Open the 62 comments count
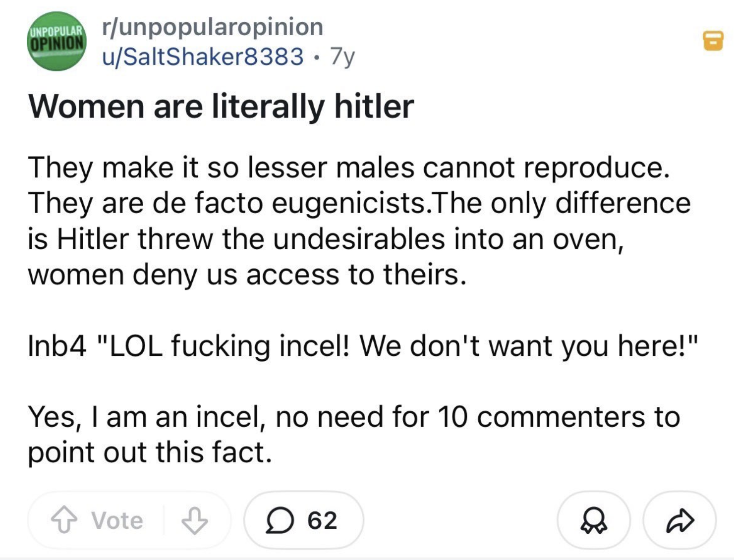This screenshot has height=560, width=734. [x=322, y=520]
